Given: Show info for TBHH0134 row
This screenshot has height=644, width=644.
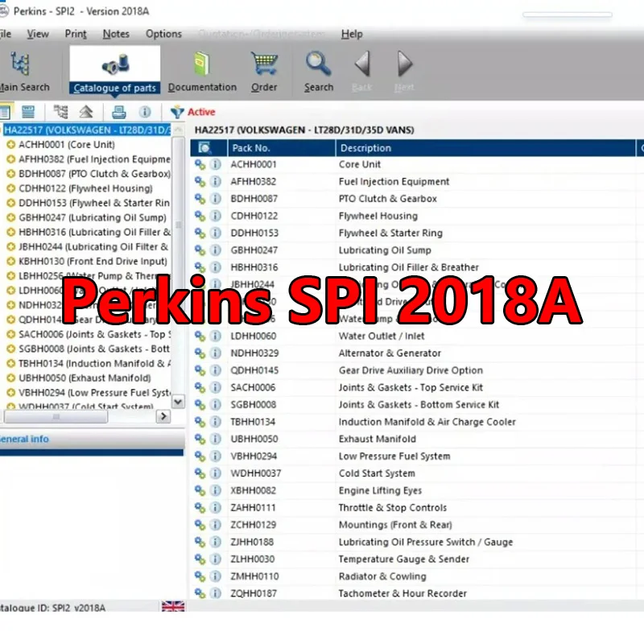Looking at the screenshot, I should coord(216,422).
